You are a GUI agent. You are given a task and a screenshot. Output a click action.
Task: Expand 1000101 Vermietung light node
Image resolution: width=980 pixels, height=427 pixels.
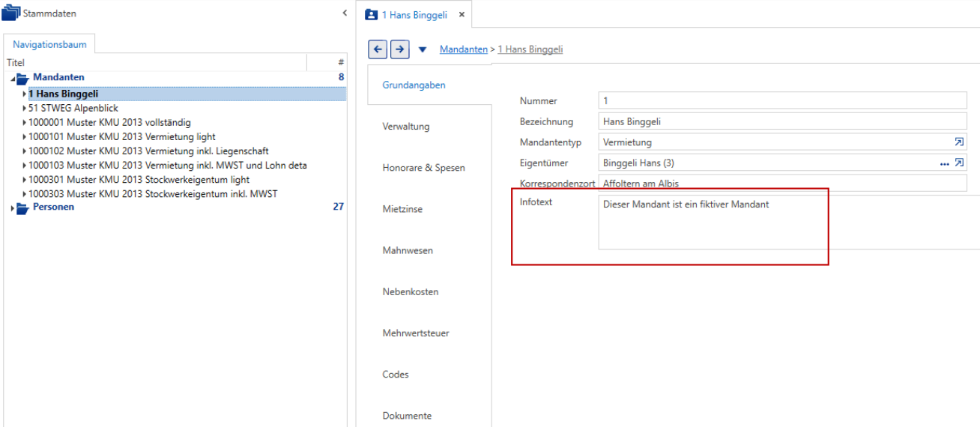click(25, 137)
